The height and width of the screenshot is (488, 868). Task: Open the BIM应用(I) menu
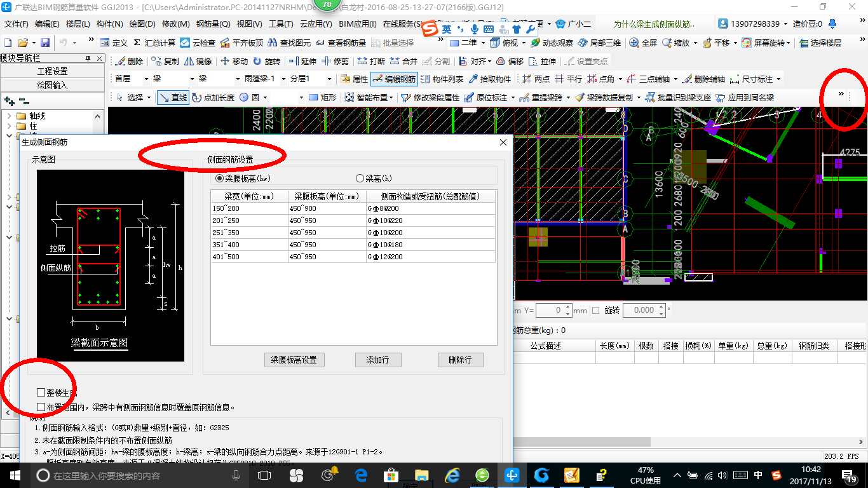[x=358, y=24]
